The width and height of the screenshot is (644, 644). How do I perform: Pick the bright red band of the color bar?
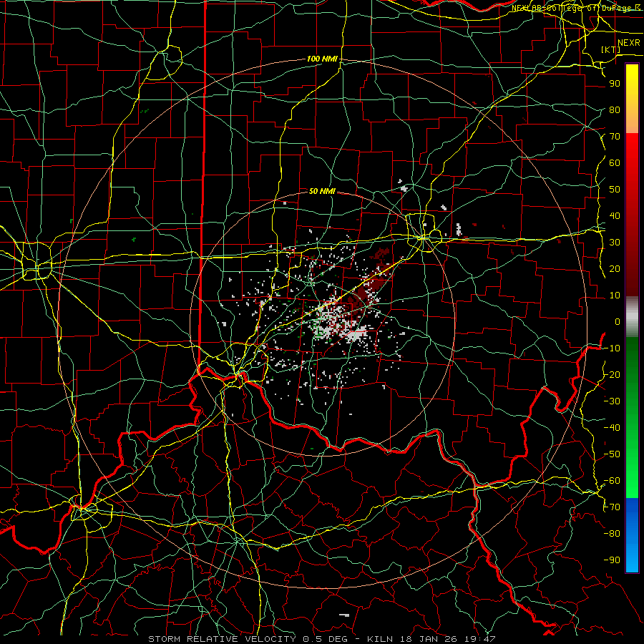coord(632,148)
